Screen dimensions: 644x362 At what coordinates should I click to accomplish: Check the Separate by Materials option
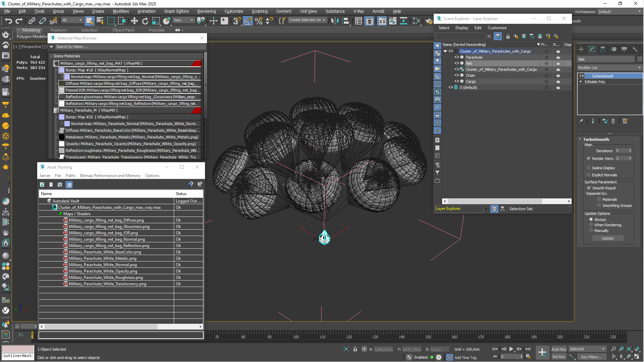pos(599,199)
